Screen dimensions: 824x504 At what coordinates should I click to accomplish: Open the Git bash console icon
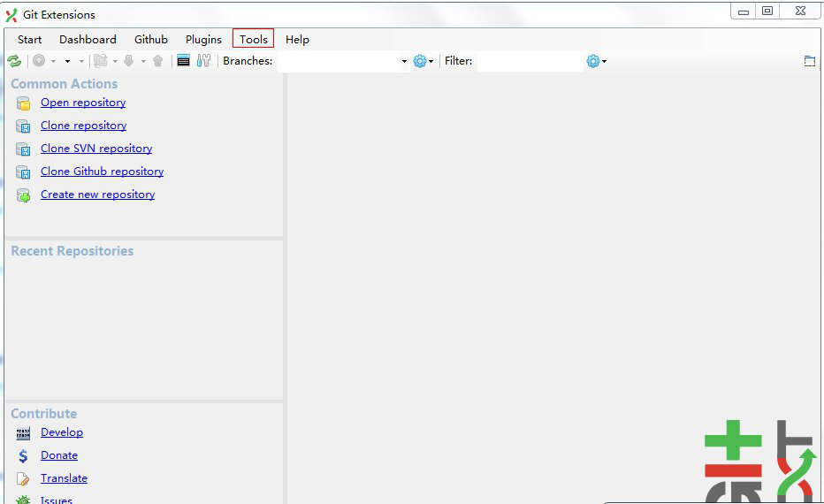(x=184, y=61)
